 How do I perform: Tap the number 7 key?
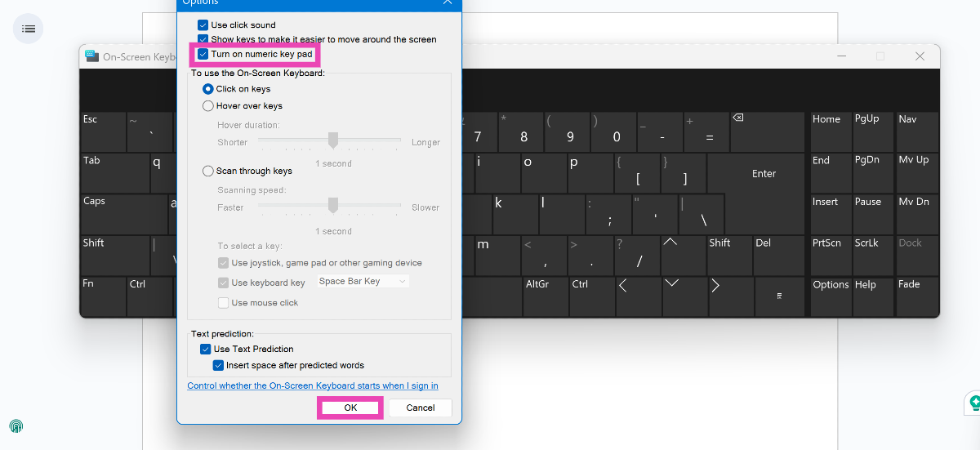point(478,131)
